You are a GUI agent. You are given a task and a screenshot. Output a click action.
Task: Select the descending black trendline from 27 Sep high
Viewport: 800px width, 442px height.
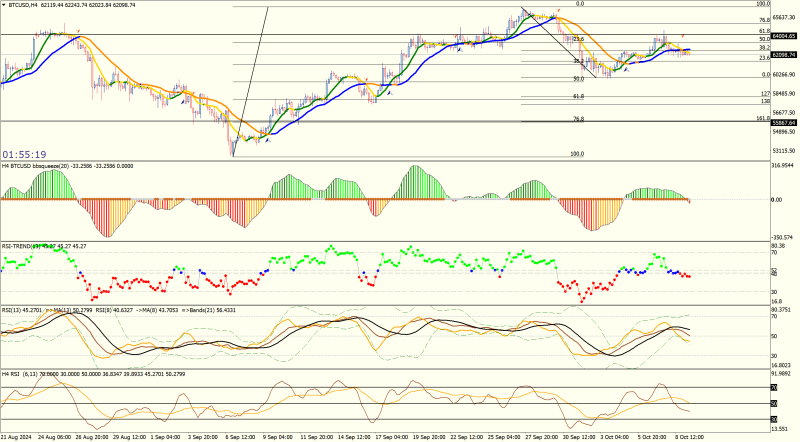coord(558,43)
